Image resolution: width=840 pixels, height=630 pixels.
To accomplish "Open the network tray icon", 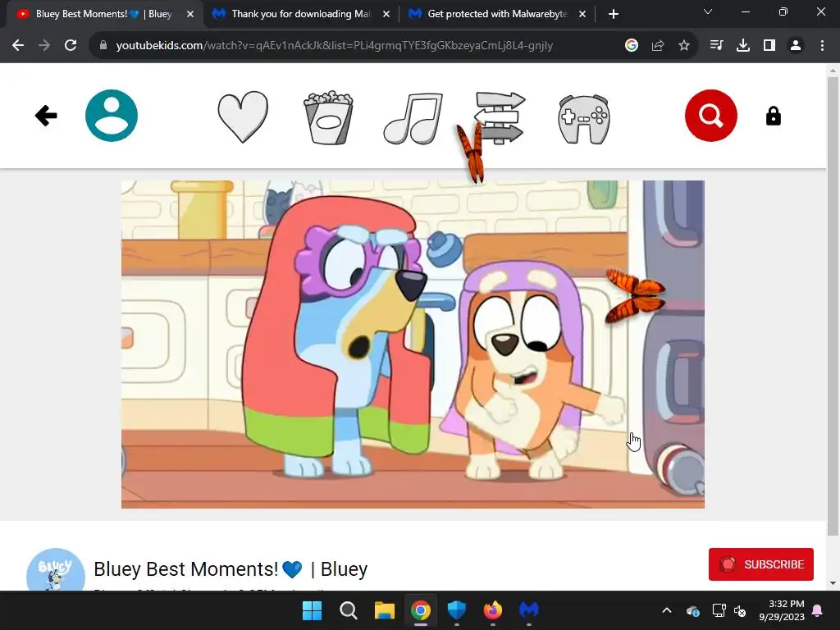I will (719, 610).
